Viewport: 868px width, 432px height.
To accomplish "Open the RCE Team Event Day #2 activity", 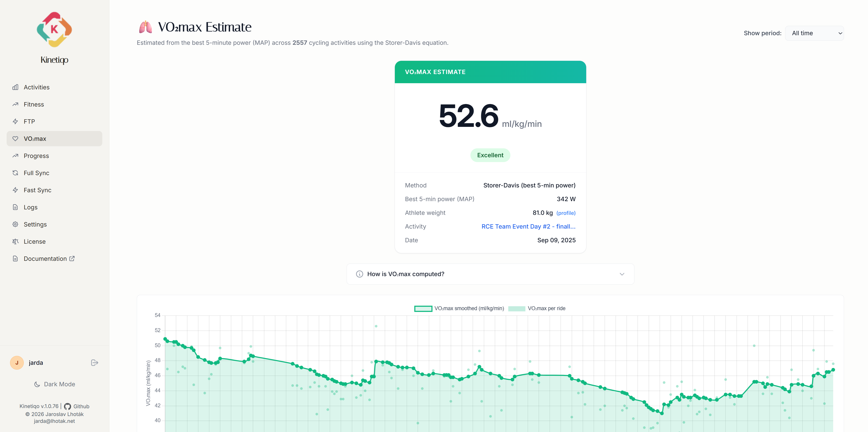I will 528,227.
